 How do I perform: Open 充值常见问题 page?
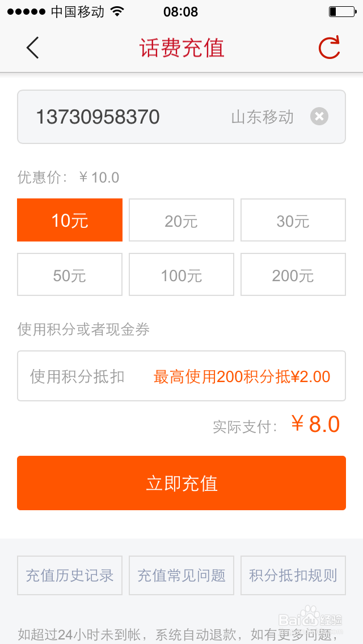coord(181,575)
